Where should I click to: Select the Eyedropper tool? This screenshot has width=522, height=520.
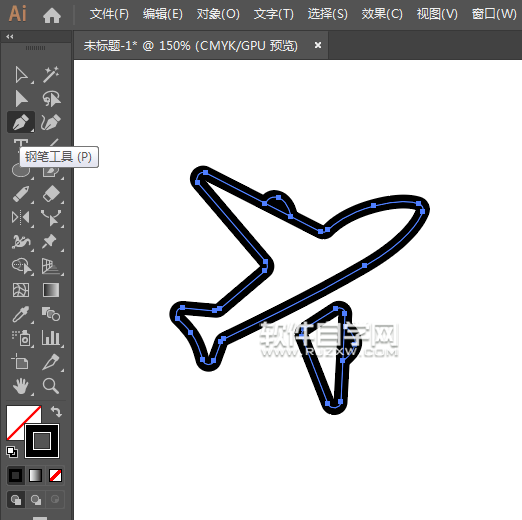21,314
